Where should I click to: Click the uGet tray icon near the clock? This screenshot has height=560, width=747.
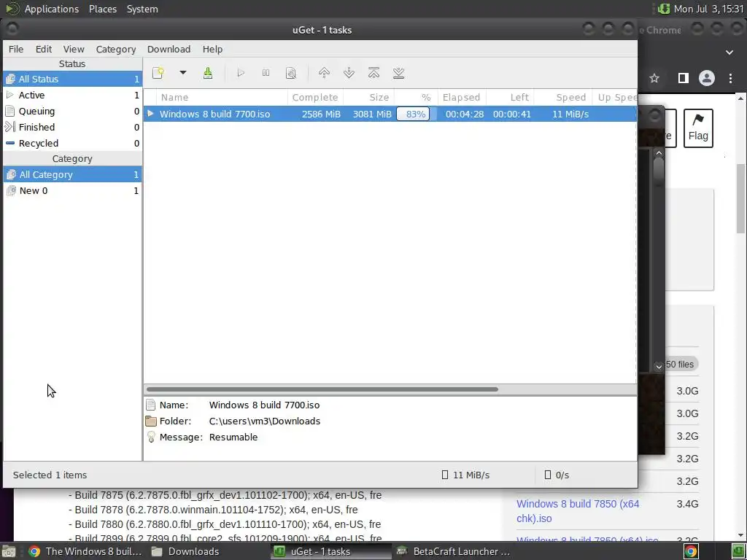coord(663,9)
